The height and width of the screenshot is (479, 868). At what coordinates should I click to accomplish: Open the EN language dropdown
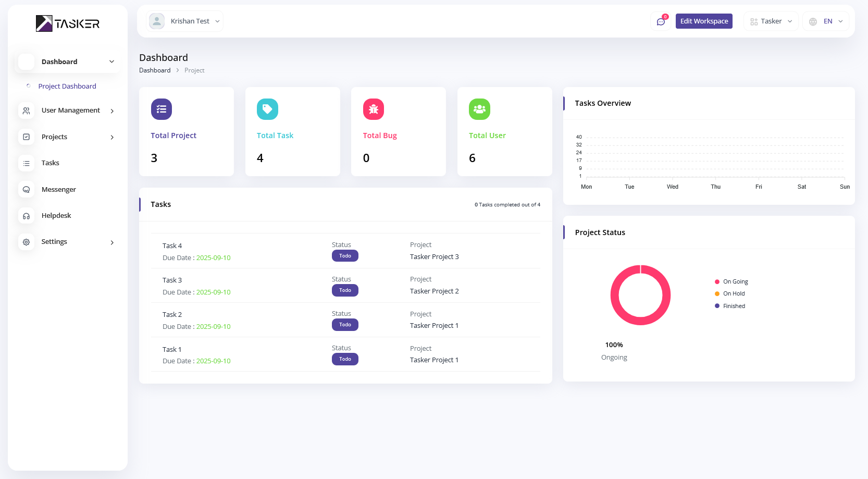coord(826,21)
